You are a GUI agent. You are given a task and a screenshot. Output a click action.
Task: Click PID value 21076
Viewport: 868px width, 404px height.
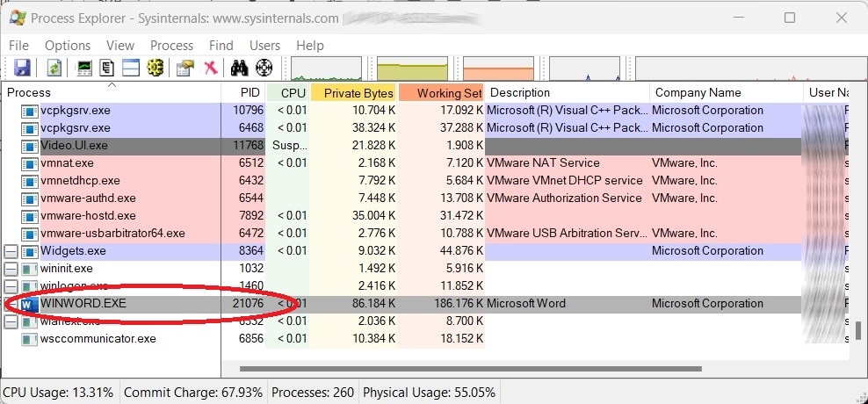click(248, 303)
